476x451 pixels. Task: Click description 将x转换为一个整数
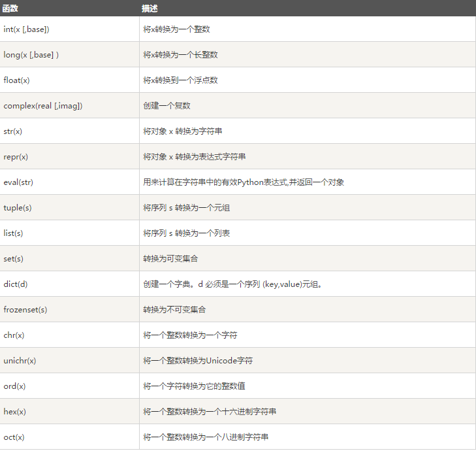click(177, 29)
